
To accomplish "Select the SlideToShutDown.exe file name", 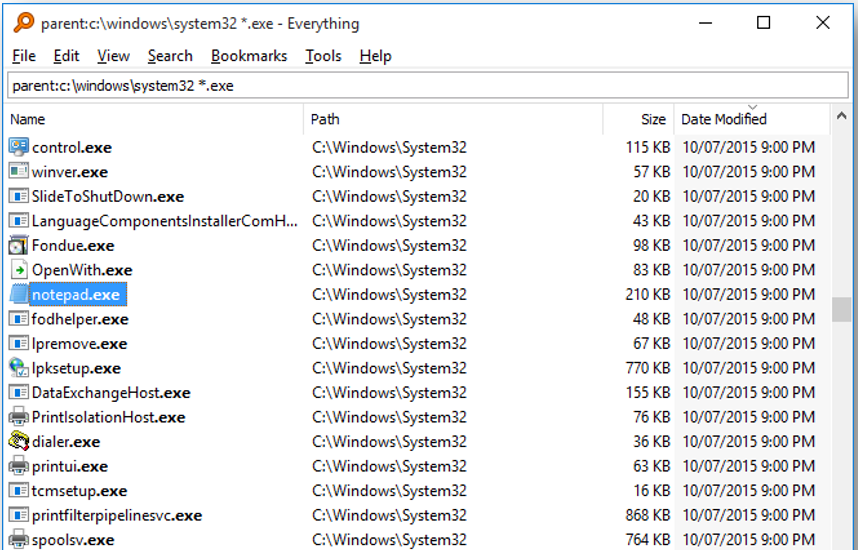I will click(x=108, y=196).
